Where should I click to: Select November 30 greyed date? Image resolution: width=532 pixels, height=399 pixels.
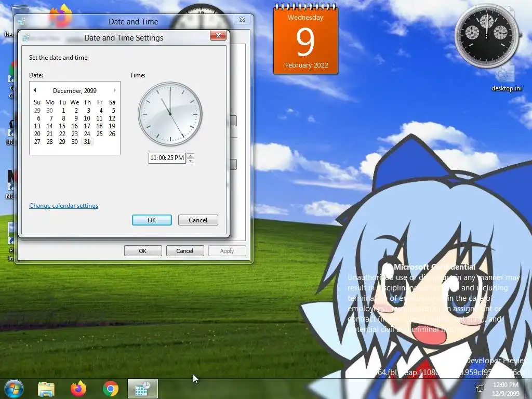(49, 111)
